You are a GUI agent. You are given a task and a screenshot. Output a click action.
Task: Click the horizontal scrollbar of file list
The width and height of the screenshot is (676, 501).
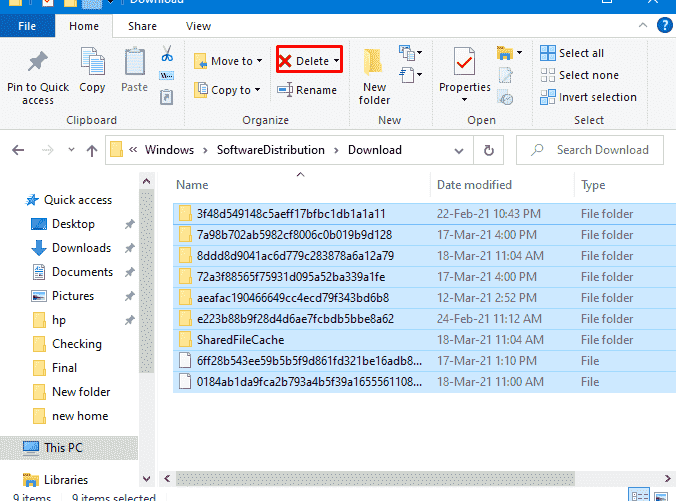(x=375, y=478)
